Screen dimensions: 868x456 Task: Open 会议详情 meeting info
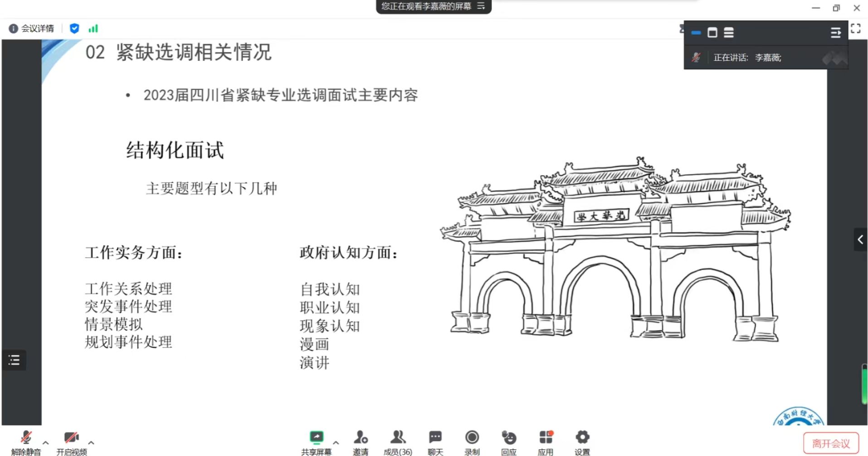click(31, 29)
